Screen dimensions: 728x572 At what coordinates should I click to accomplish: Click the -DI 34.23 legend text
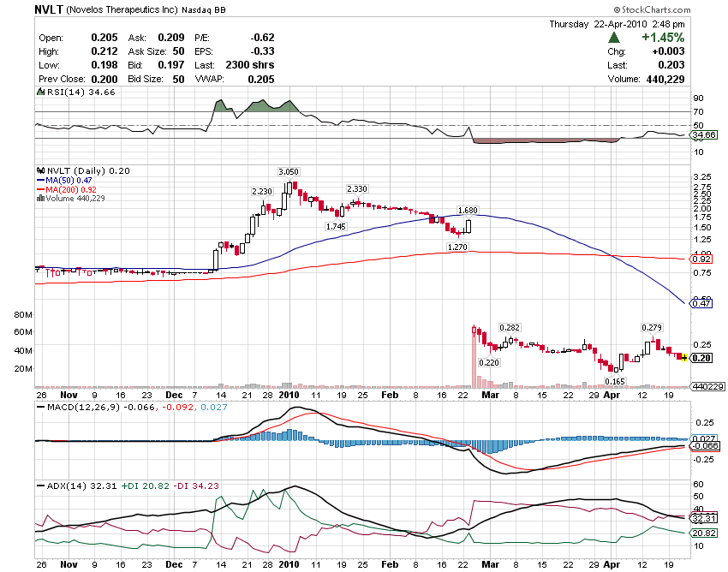(195, 486)
